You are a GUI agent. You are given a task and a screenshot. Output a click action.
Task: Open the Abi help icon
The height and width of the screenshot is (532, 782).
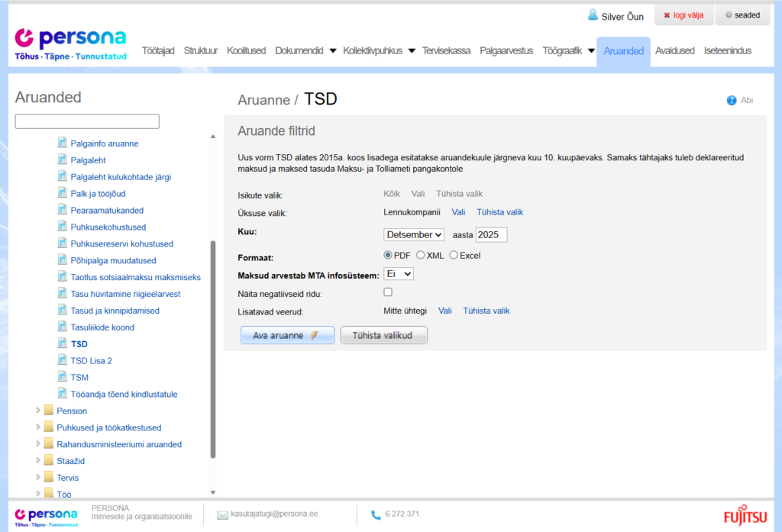pyautogui.click(x=732, y=101)
